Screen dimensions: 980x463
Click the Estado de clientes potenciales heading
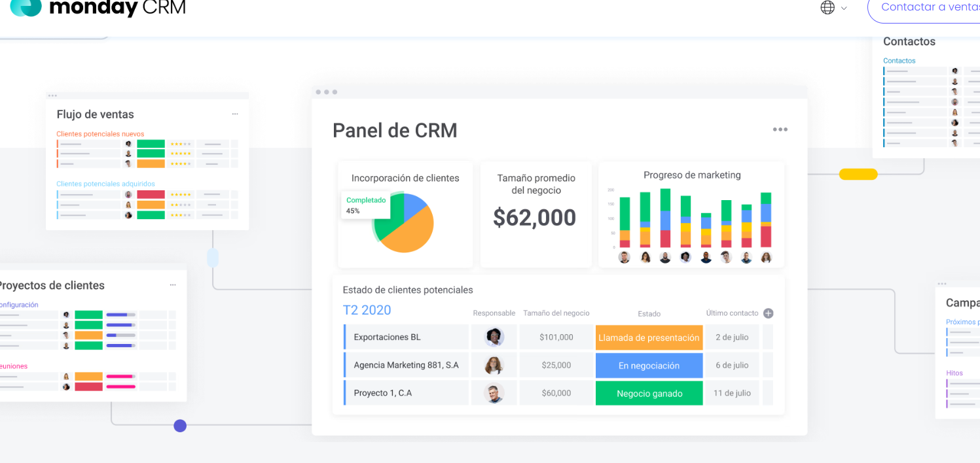click(408, 290)
